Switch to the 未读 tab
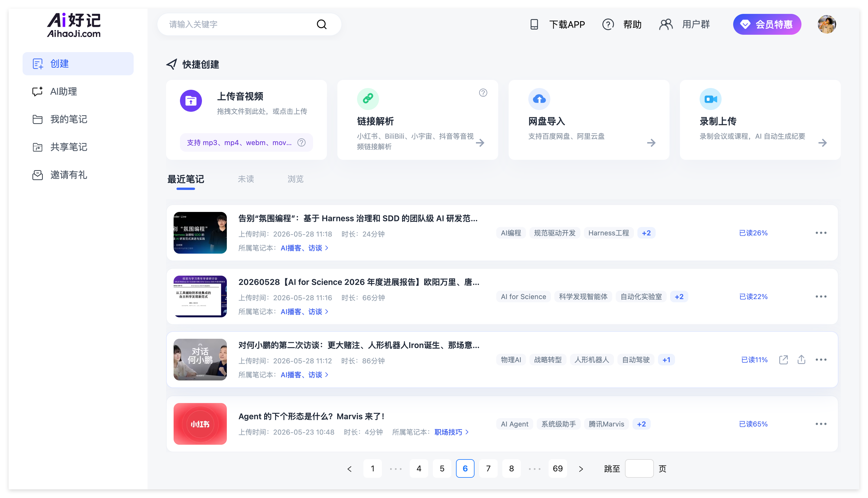This screenshot has width=868, height=498. (246, 179)
